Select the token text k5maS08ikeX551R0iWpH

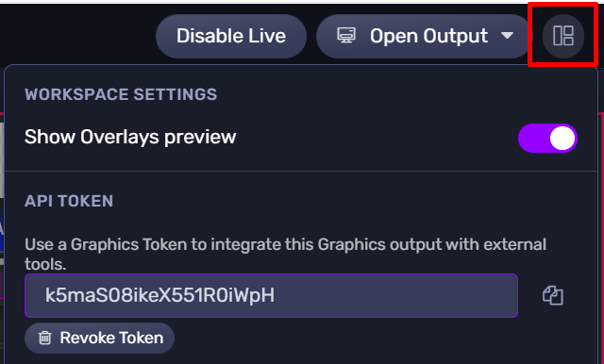pos(159,295)
